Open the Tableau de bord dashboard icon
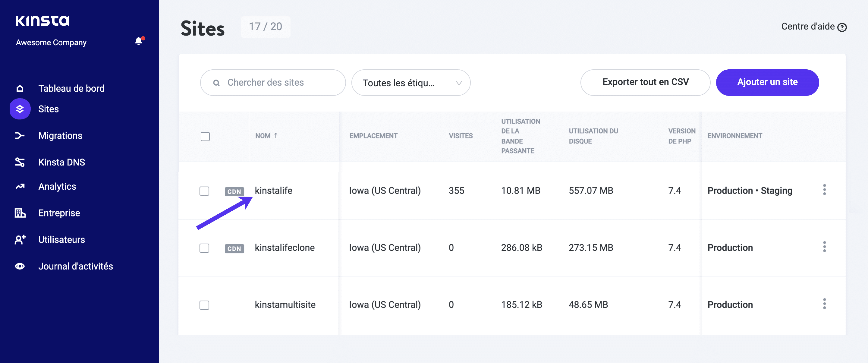 tap(20, 88)
